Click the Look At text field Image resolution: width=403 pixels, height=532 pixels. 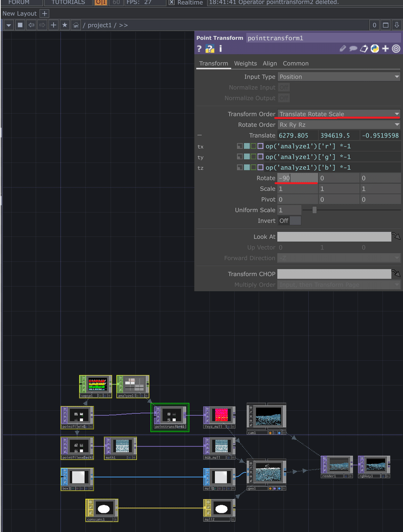pos(334,236)
